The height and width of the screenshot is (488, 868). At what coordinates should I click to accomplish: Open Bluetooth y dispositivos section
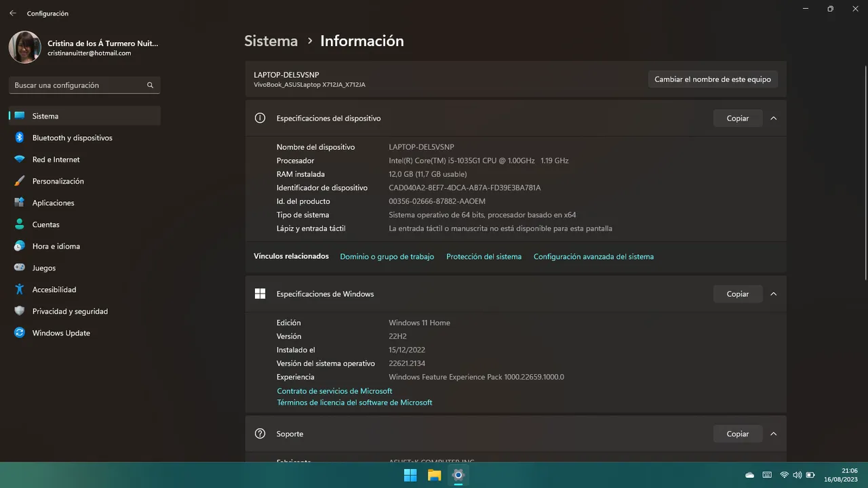coord(84,138)
